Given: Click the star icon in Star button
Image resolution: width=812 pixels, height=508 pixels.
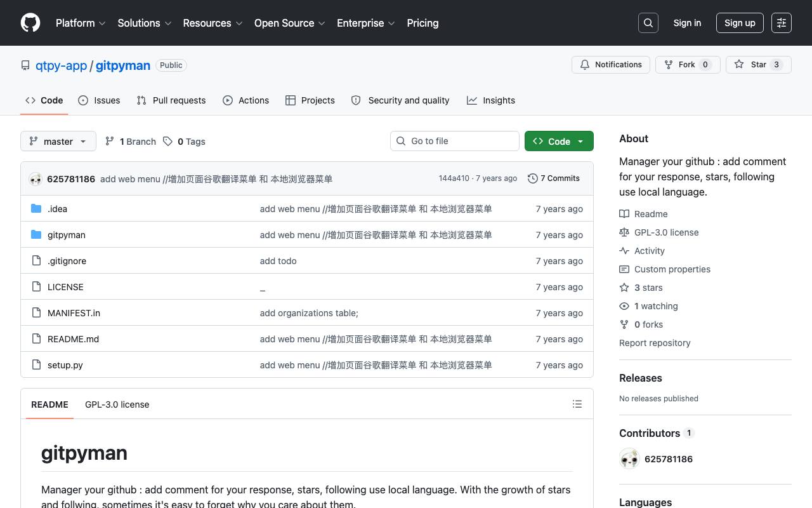Looking at the screenshot, I should coord(739,65).
